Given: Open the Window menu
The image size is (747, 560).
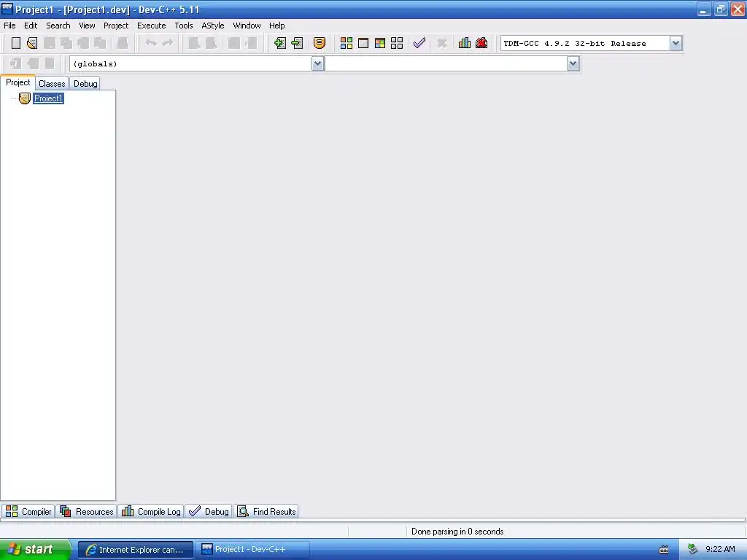Looking at the screenshot, I should click(247, 26).
